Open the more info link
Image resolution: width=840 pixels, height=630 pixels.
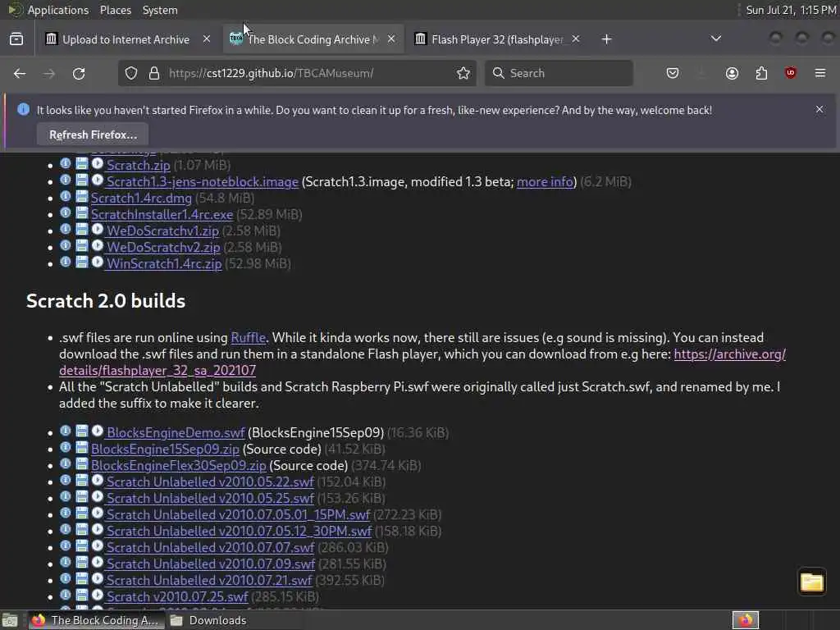[x=545, y=181]
